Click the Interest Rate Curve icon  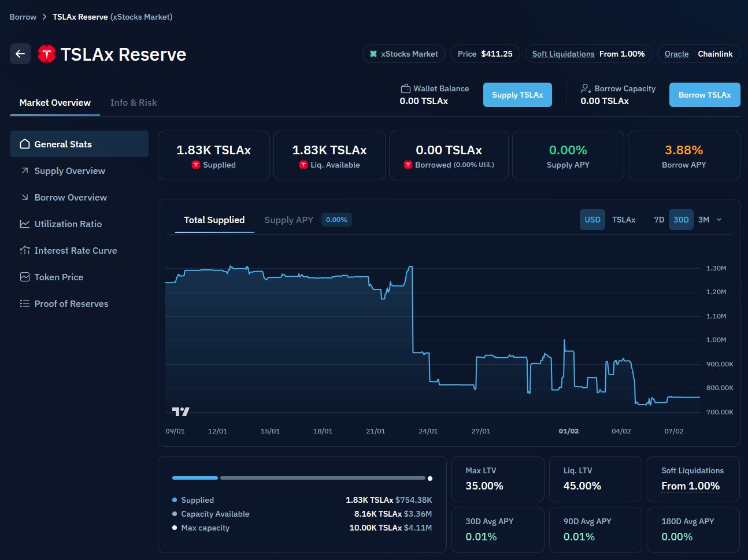coord(25,250)
